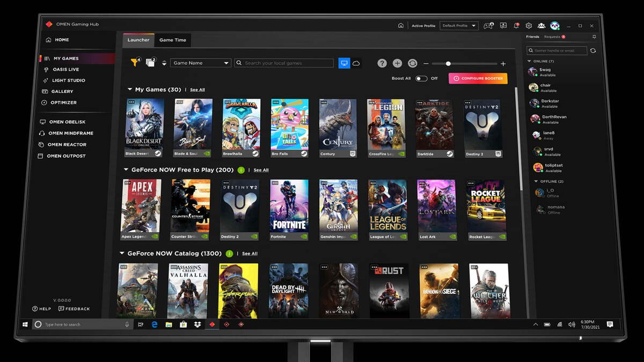Increase tile size with plus button
The width and height of the screenshot is (644, 362).
[x=503, y=64]
